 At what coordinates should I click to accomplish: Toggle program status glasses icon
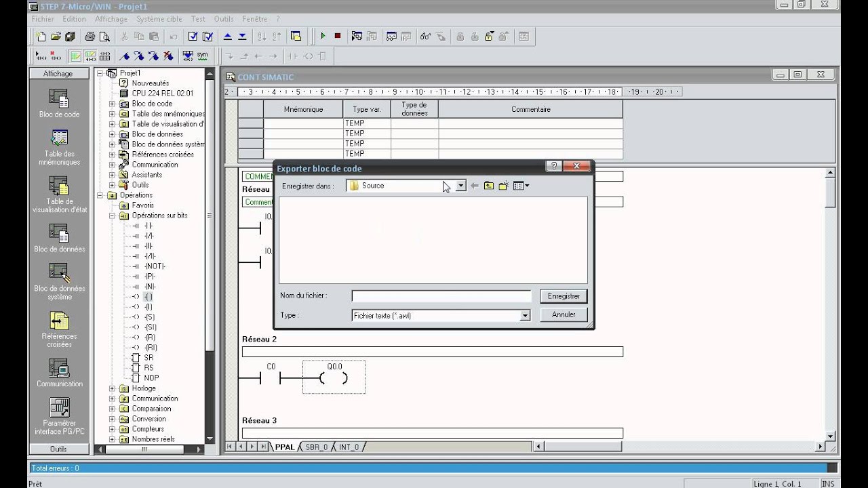tap(425, 37)
